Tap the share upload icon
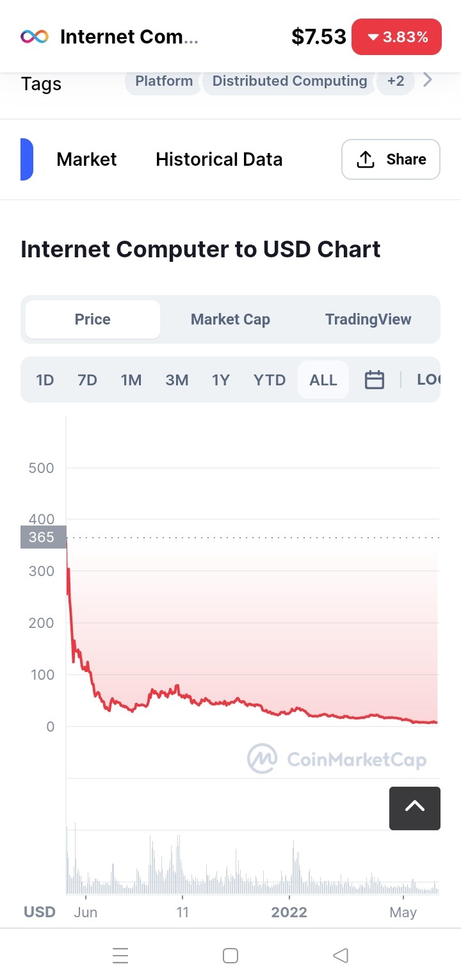 click(365, 159)
